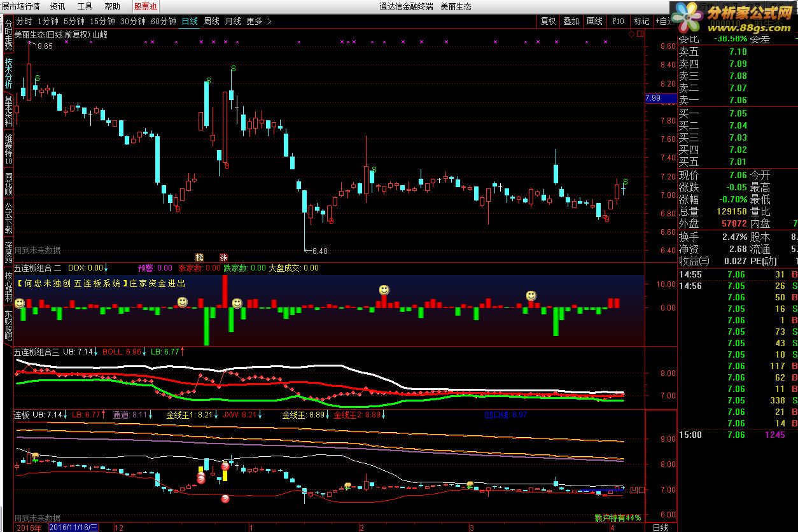This screenshot has height=532, width=798.
Task: Switch to the 1分钟 period tab
Action: pyautogui.click(x=48, y=21)
